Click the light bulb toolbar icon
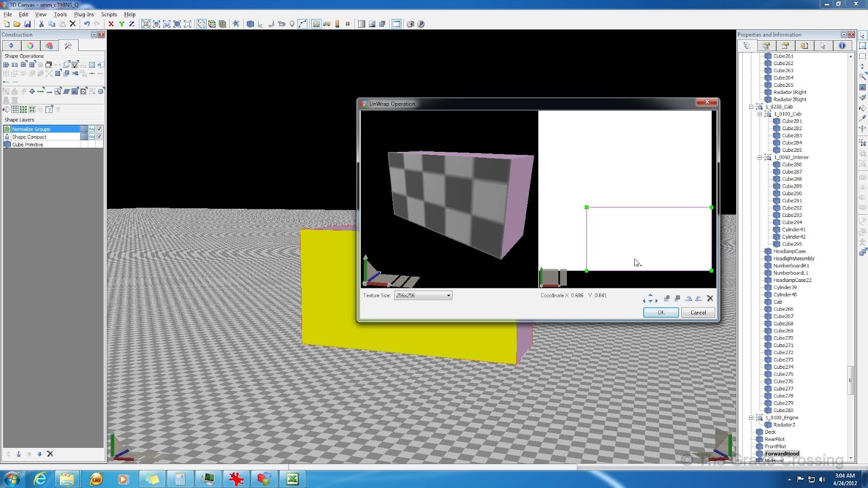The width and height of the screenshot is (868, 488). click(x=292, y=24)
